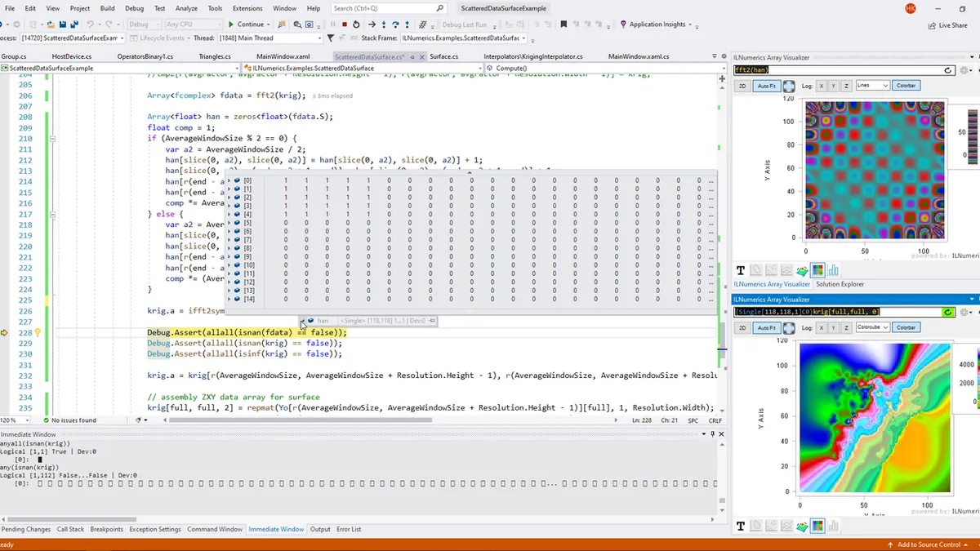Viewport: 980px width, 551px height.
Task: Open the Output tab at bottom
Action: tap(320, 529)
